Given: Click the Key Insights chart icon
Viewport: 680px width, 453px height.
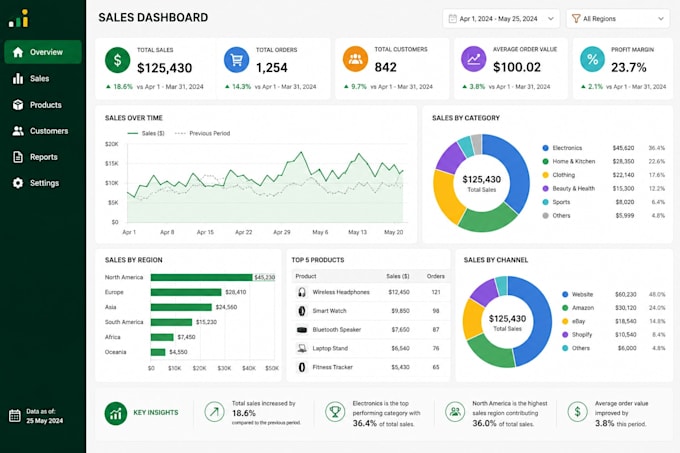Looking at the screenshot, I should 116,413.
